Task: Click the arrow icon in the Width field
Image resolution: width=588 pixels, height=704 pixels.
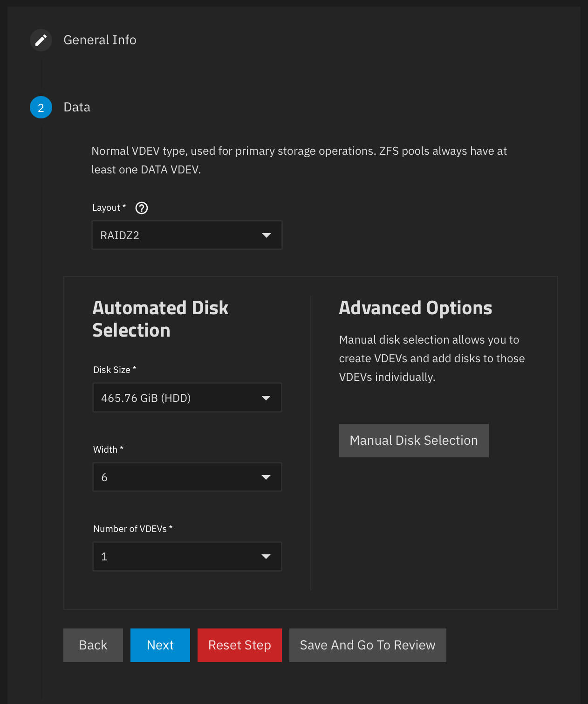Action: tap(266, 477)
